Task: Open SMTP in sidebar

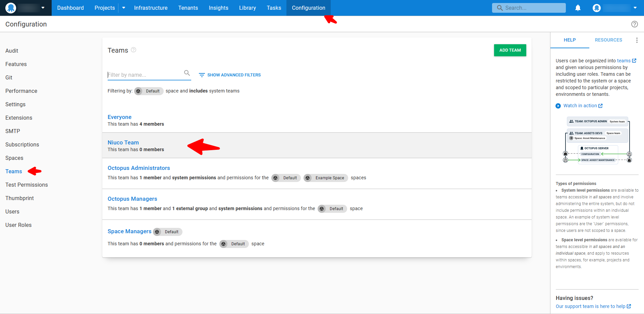Action: (13, 131)
